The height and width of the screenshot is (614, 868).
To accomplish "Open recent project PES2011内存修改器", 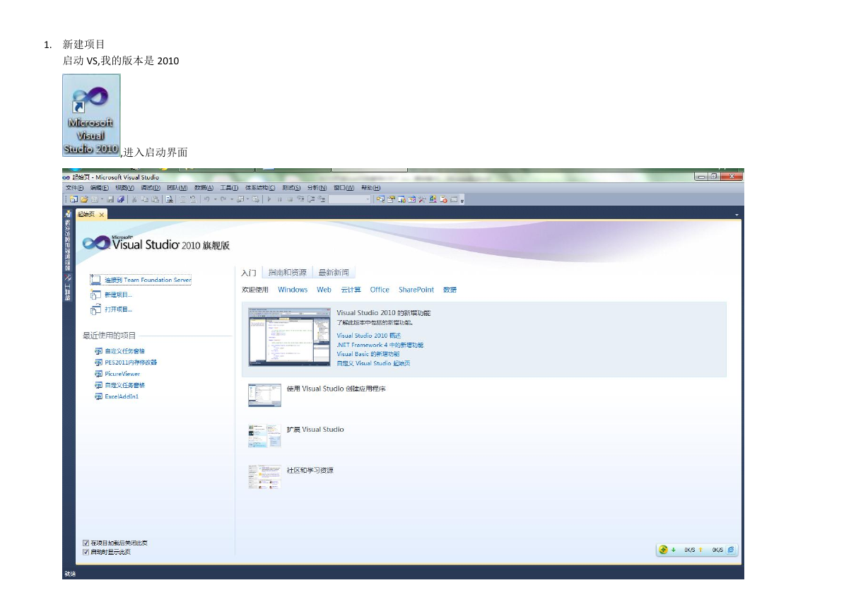I will tap(131, 362).
